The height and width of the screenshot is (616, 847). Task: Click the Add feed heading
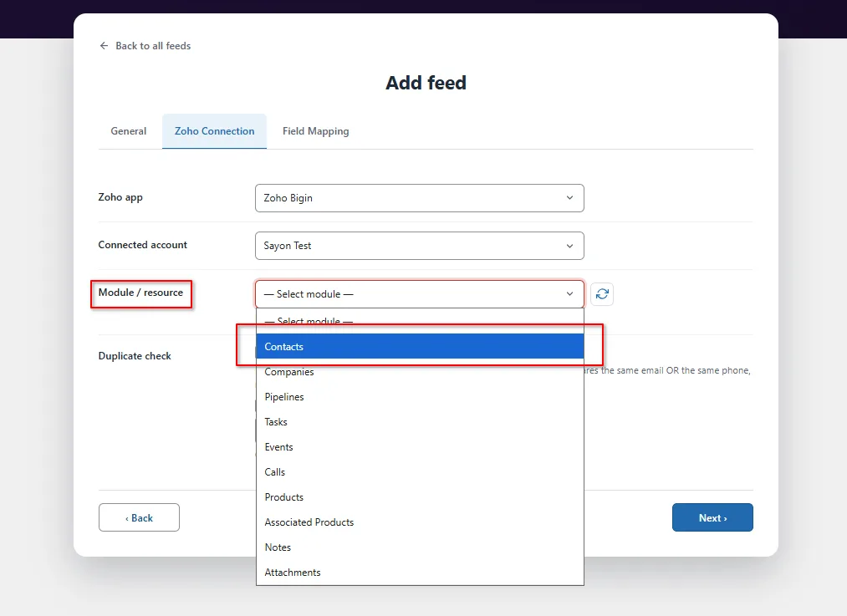coord(426,83)
